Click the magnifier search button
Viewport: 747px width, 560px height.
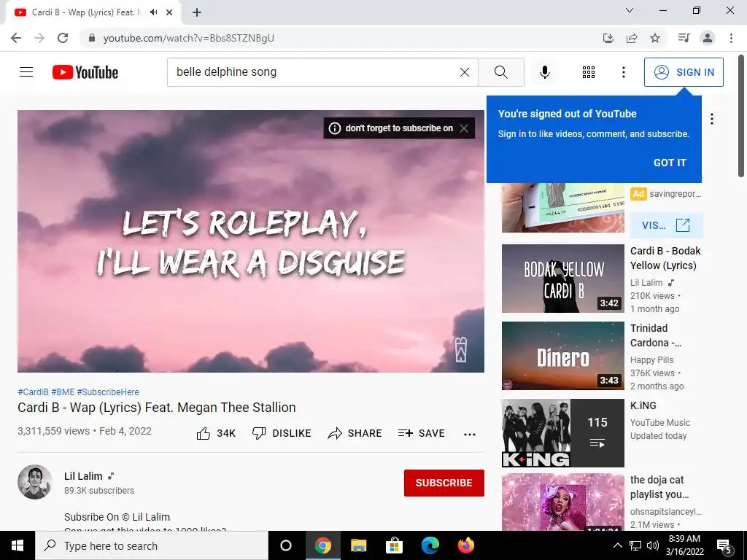[501, 72]
